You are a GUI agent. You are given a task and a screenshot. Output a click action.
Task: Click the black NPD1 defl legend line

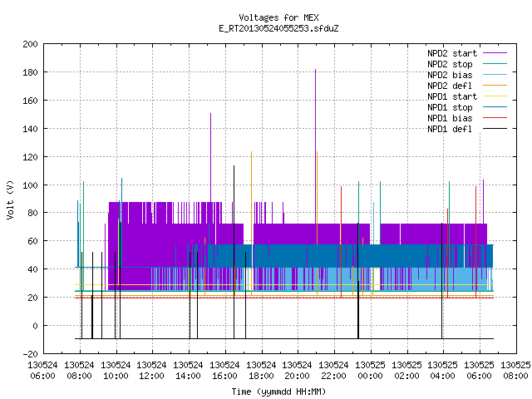click(495, 129)
